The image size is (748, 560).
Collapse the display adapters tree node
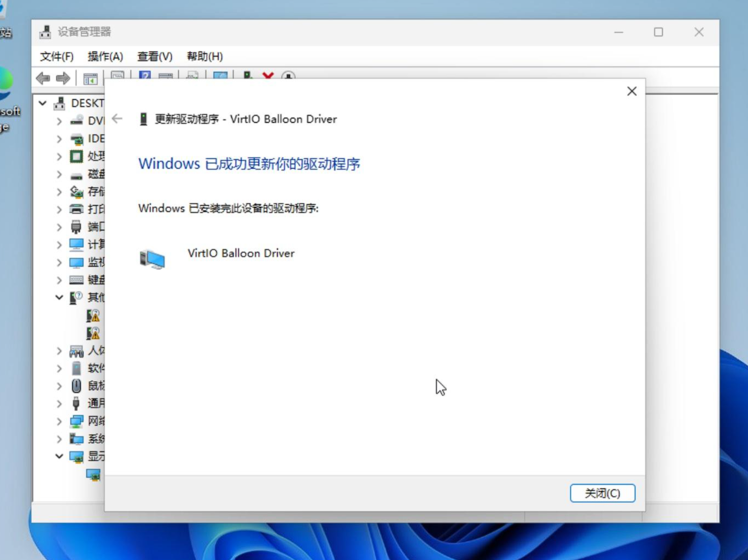click(x=59, y=456)
